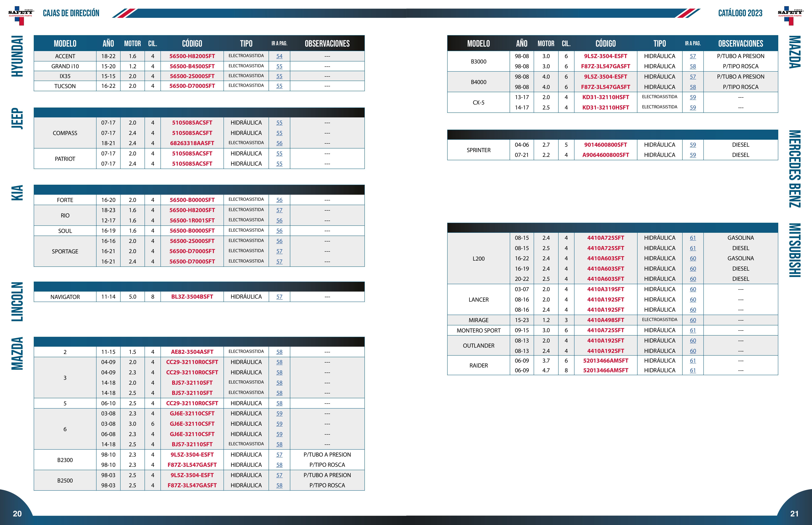This screenshot has height=525, width=812.
Task: Select the MERCEDES BENZ brand label
Action: [795, 169]
